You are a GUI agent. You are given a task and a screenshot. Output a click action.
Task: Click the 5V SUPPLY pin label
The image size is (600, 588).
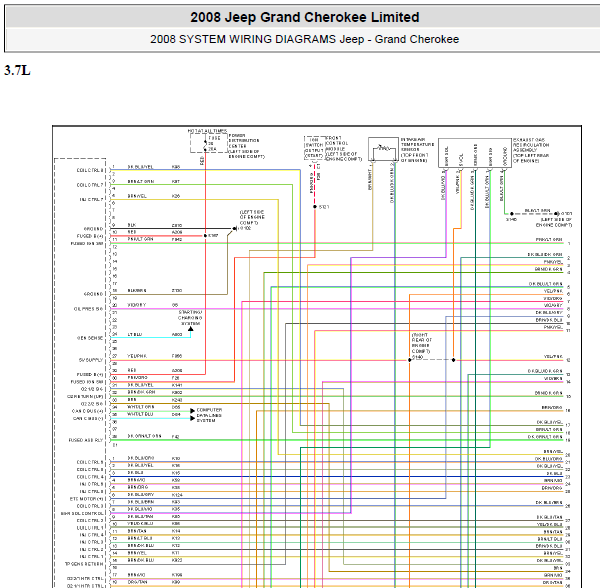91,360
